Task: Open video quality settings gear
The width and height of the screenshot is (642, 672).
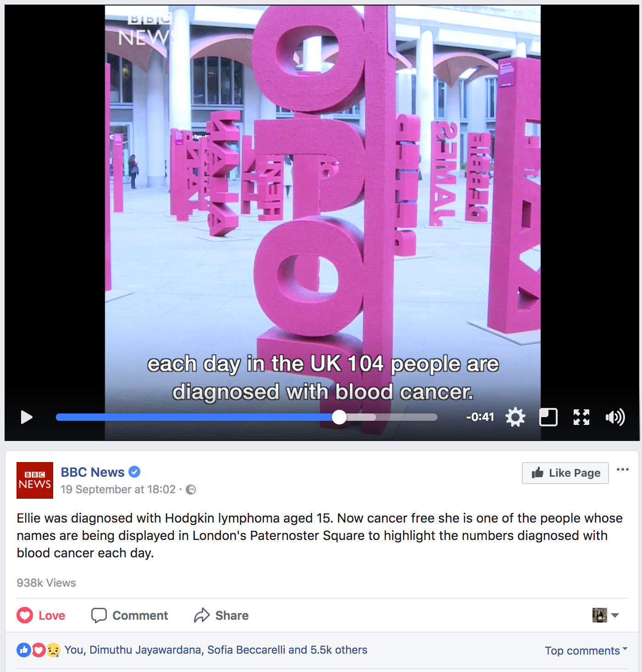Action: (x=515, y=417)
